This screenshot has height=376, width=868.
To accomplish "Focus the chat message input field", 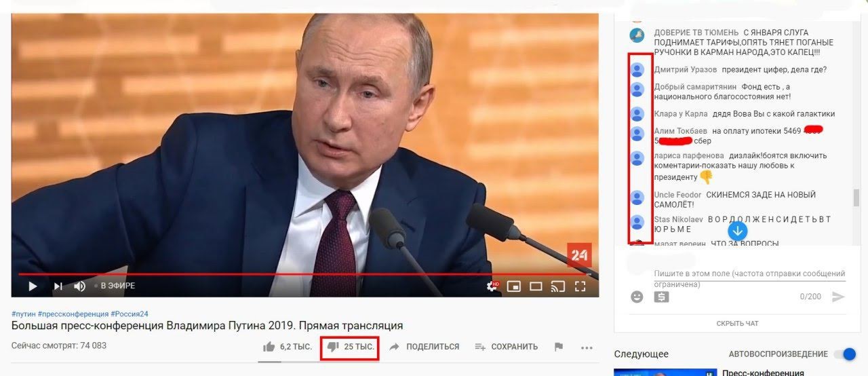I will coord(749,279).
